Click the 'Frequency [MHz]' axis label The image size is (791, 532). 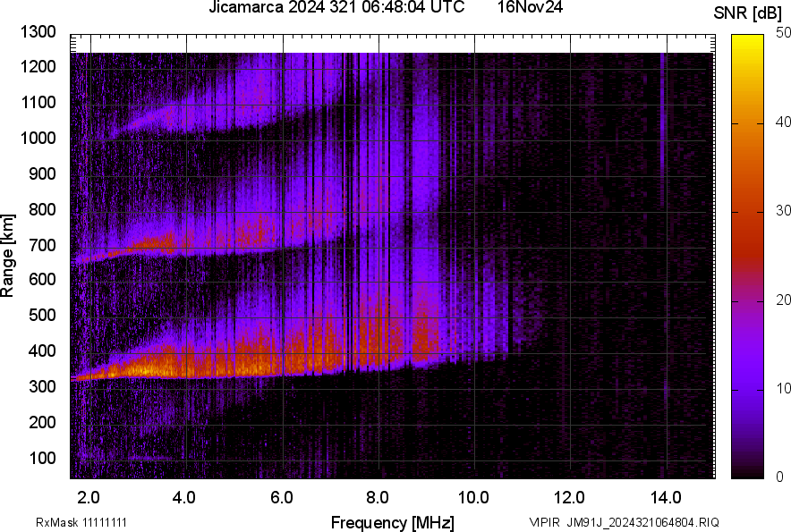(x=393, y=522)
